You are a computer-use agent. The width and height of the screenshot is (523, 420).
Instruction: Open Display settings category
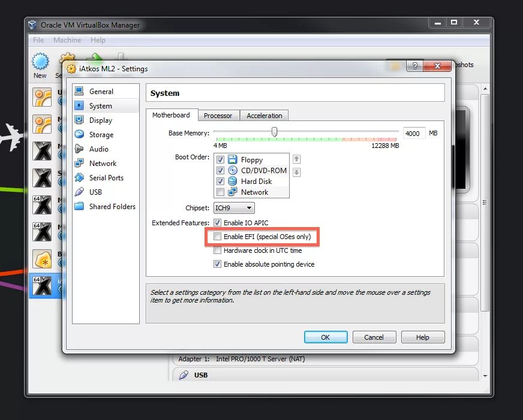pyautogui.click(x=106, y=120)
